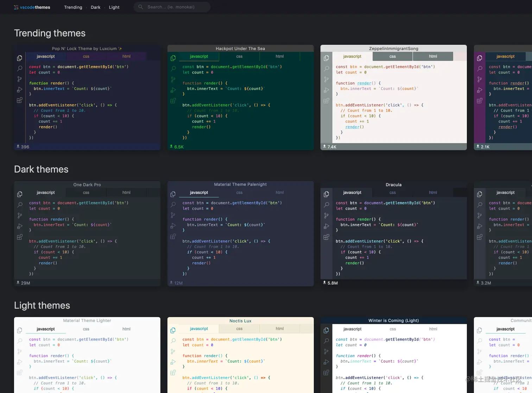Click source control icon in Hackpot Under The Sea card
The height and width of the screenshot is (393, 532).
click(173, 79)
